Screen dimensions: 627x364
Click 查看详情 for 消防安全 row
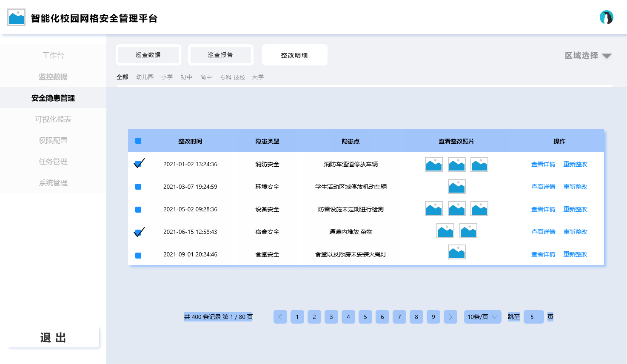tap(543, 164)
